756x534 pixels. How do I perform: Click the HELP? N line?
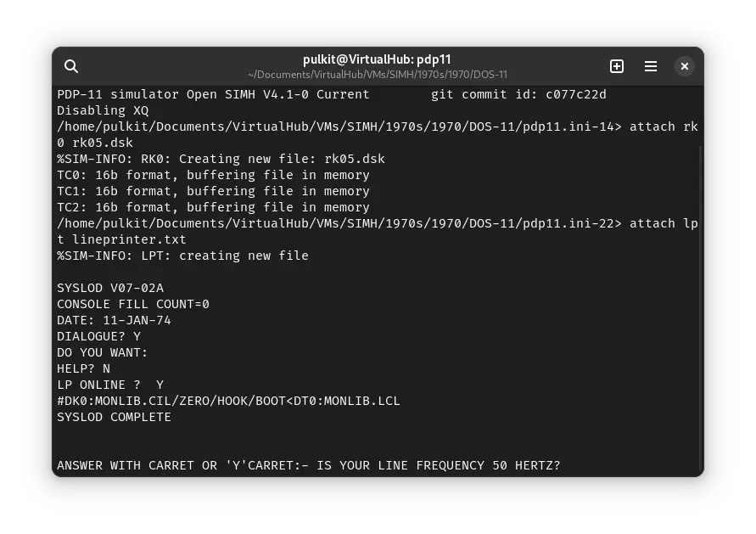(x=83, y=368)
